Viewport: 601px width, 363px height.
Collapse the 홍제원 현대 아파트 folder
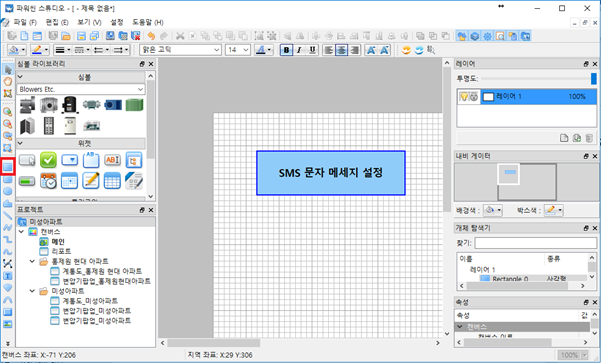point(33,261)
